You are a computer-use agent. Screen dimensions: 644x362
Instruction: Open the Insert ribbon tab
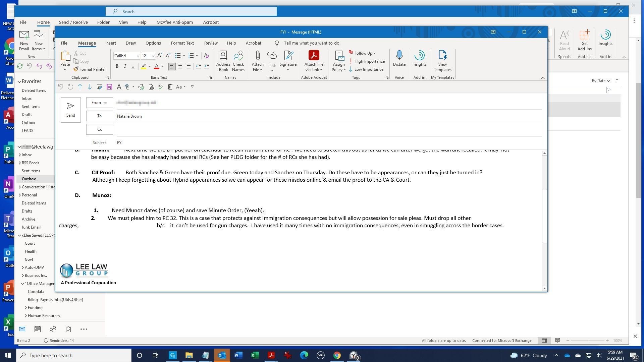coord(110,43)
